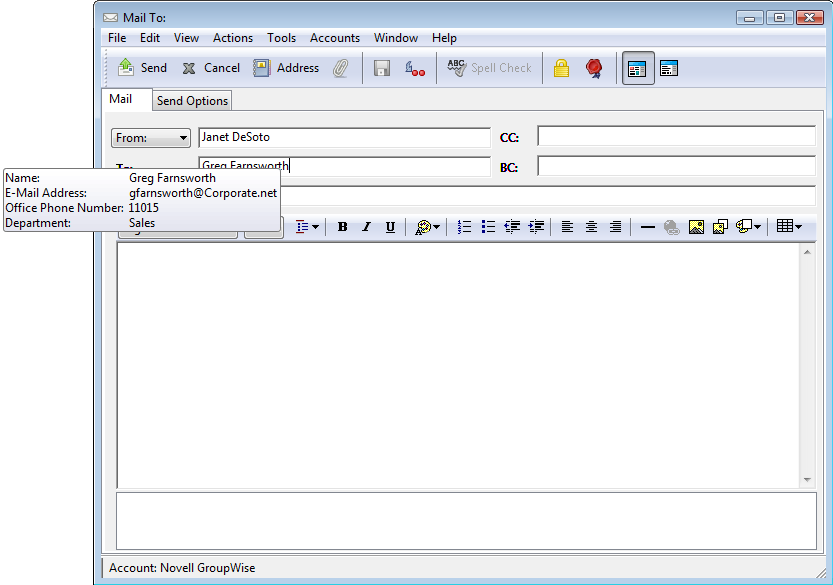Align text right
This screenshot has height=585, width=833.
point(615,227)
